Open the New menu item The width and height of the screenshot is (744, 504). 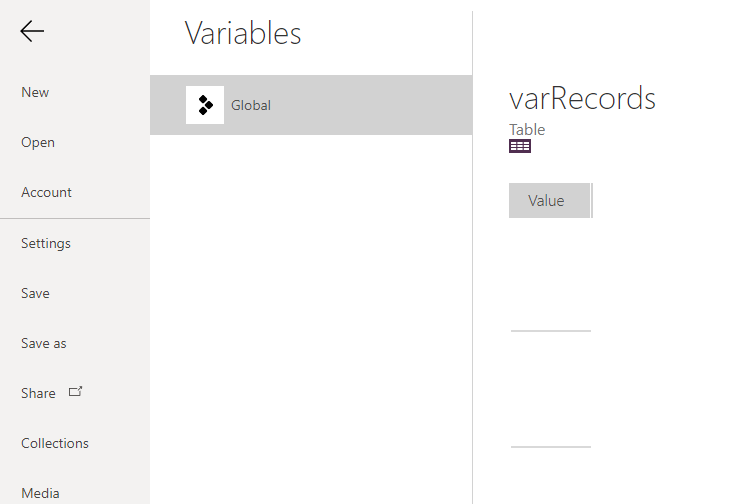tap(35, 92)
